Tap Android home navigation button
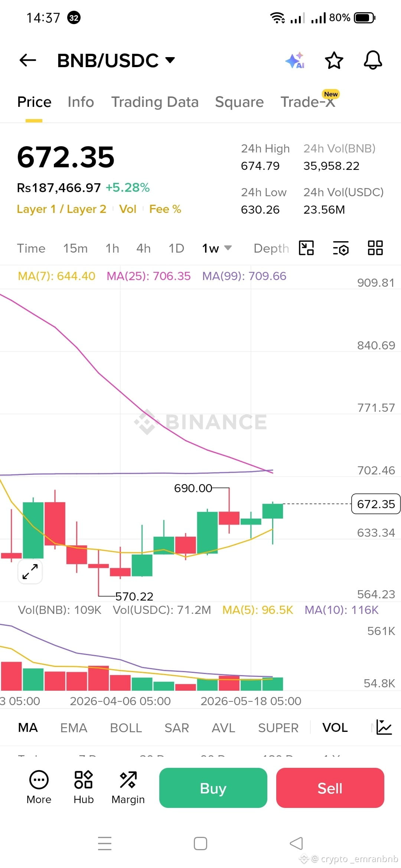 click(x=200, y=844)
